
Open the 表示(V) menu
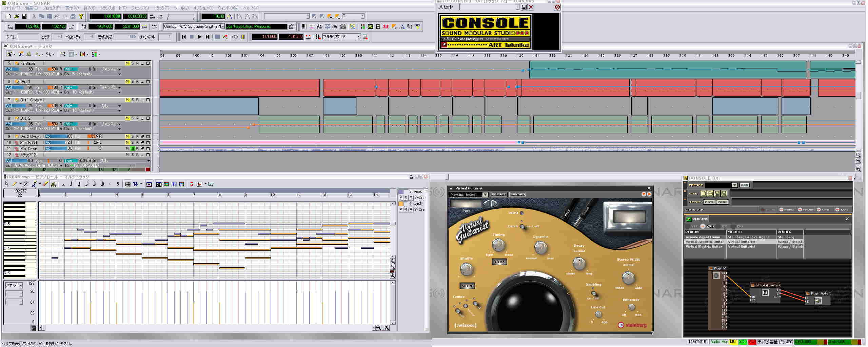(x=72, y=8)
